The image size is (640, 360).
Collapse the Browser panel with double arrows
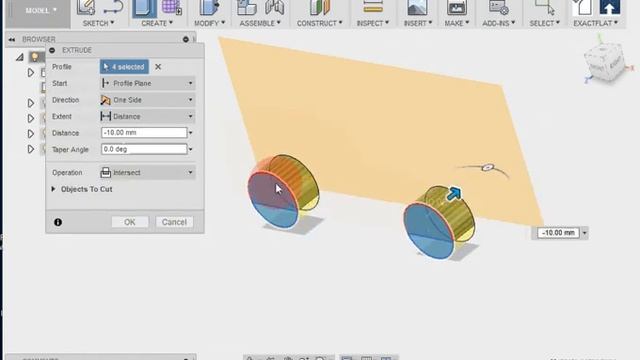(11, 39)
